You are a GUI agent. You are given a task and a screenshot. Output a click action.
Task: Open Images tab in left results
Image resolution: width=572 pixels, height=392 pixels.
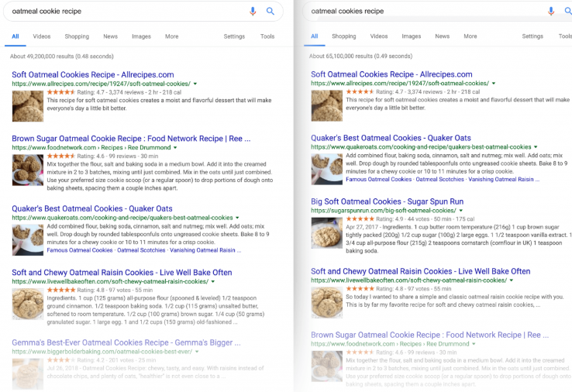(141, 36)
